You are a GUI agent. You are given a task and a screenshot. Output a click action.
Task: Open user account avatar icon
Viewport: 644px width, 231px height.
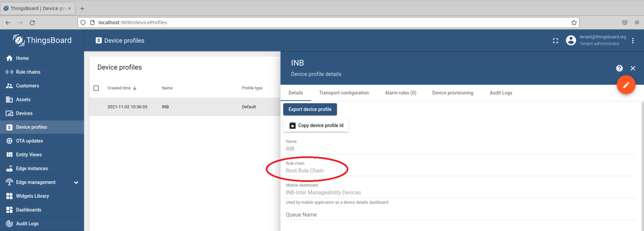pos(571,40)
